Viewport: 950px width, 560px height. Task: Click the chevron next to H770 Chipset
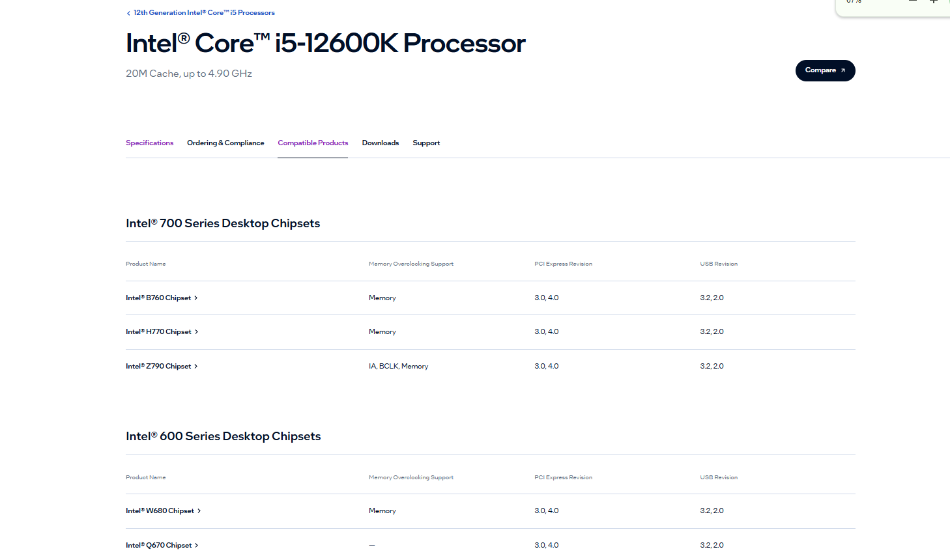[196, 332]
